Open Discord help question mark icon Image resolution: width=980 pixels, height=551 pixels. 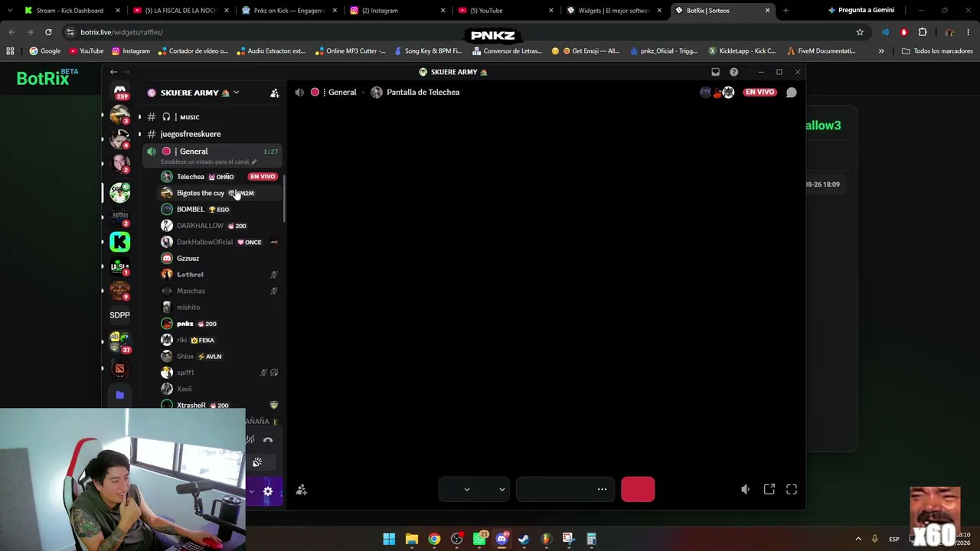click(733, 72)
